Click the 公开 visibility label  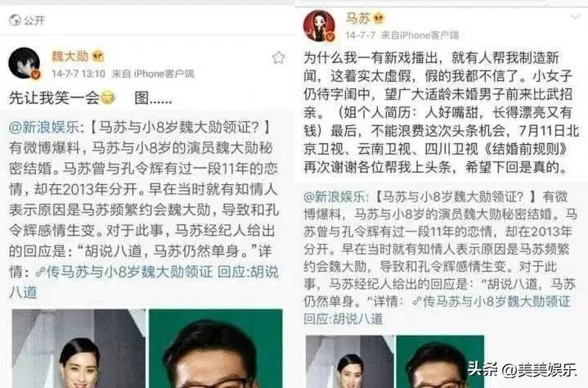(x=34, y=20)
